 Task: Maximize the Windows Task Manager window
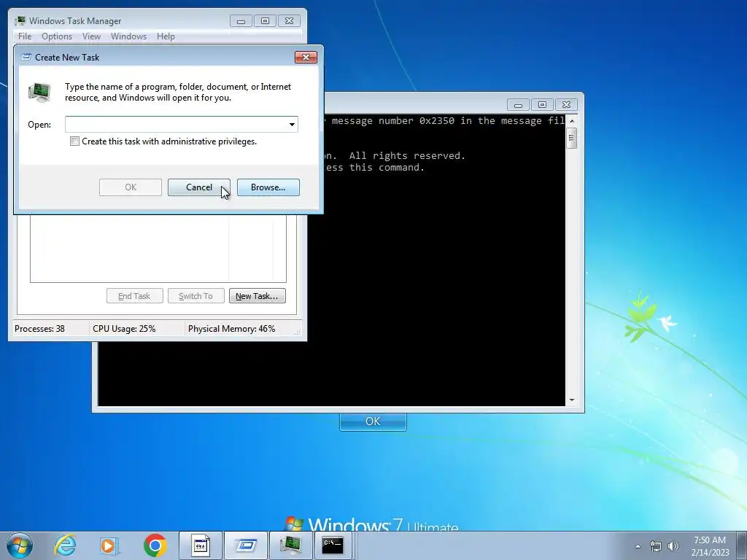(265, 21)
